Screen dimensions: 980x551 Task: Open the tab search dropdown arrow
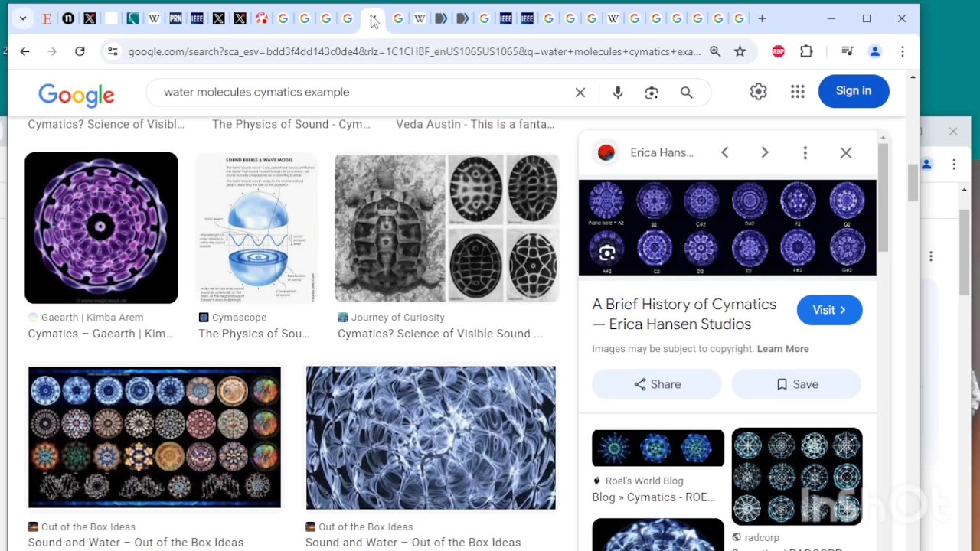23,18
